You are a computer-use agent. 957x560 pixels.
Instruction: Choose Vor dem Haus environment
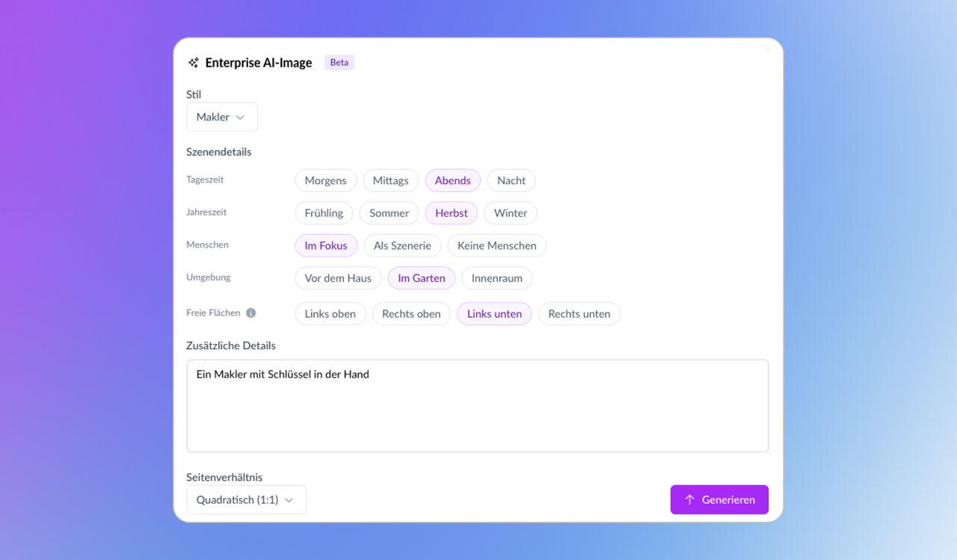[338, 278]
